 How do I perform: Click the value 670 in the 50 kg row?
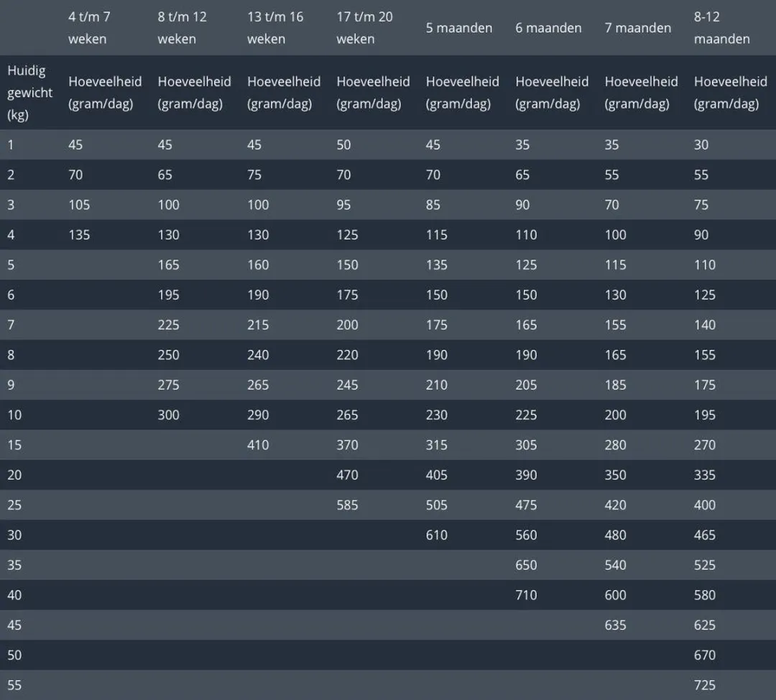click(705, 655)
